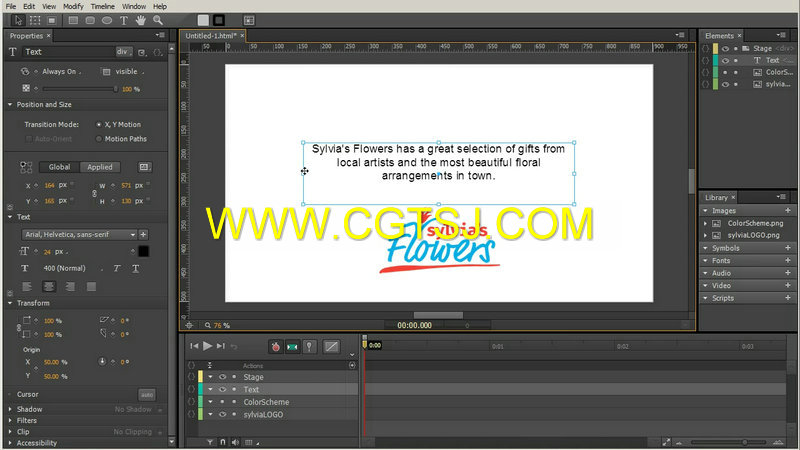The height and width of the screenshot is (450, 800).
Task: Toggle timeline snapping magnet icon
Action: (x=222, y=442)
